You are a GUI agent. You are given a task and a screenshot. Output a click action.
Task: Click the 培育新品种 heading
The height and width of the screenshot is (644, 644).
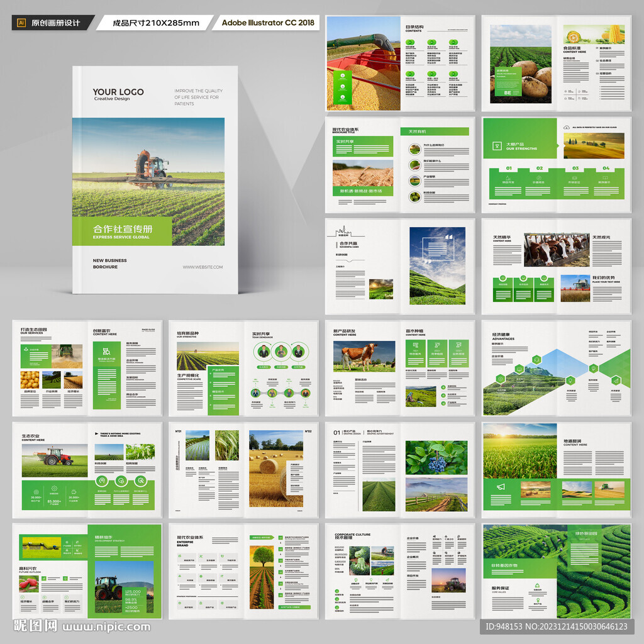(x=187, y=333)
